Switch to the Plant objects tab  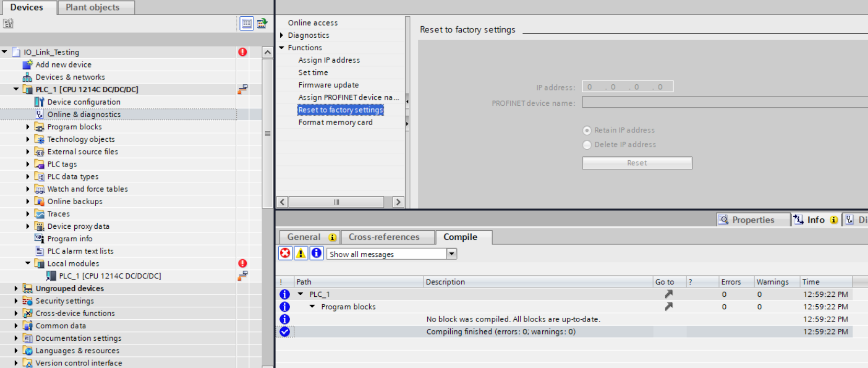coord(93,7)
